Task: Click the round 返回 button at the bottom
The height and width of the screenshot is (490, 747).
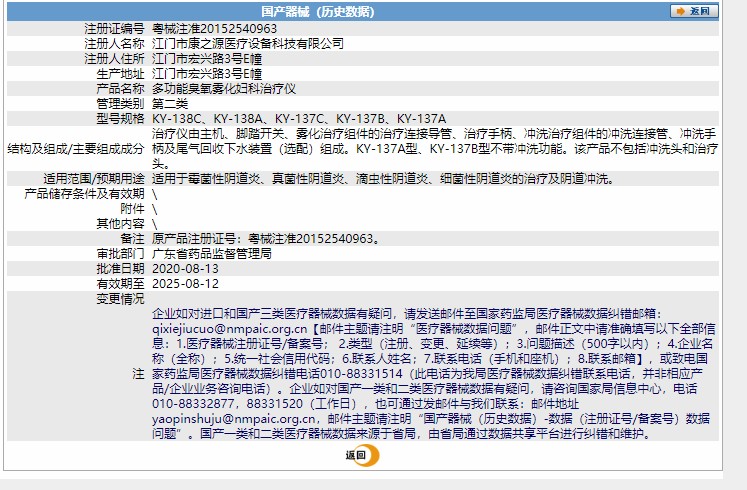Action: coord(363,455)
